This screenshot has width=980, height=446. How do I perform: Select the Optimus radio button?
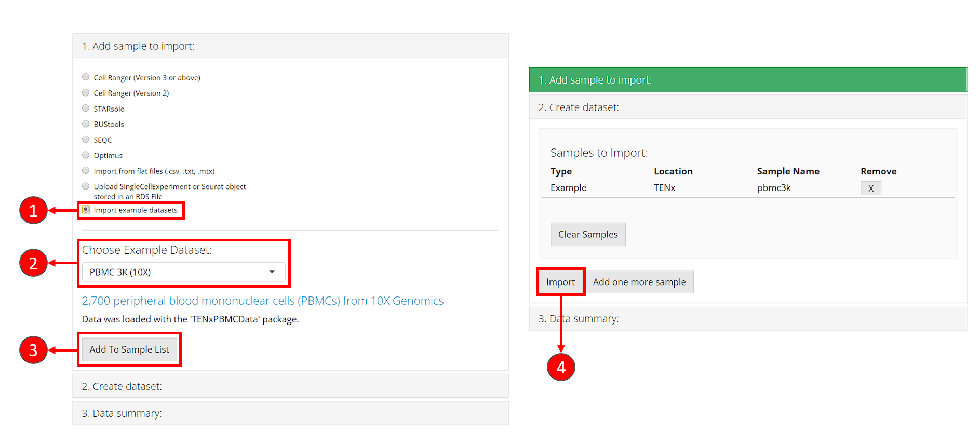point(86,155)
